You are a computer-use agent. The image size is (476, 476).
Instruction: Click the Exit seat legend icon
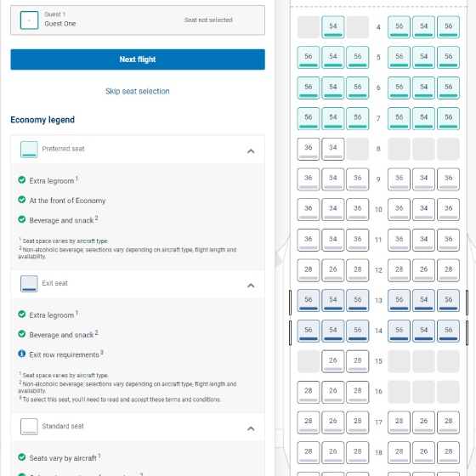pyautogui.click(x=29, y=284)
